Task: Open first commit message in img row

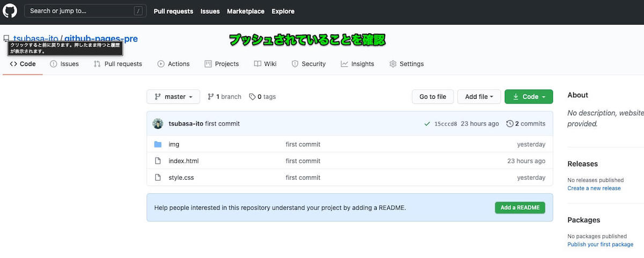Action: (303, 144)
